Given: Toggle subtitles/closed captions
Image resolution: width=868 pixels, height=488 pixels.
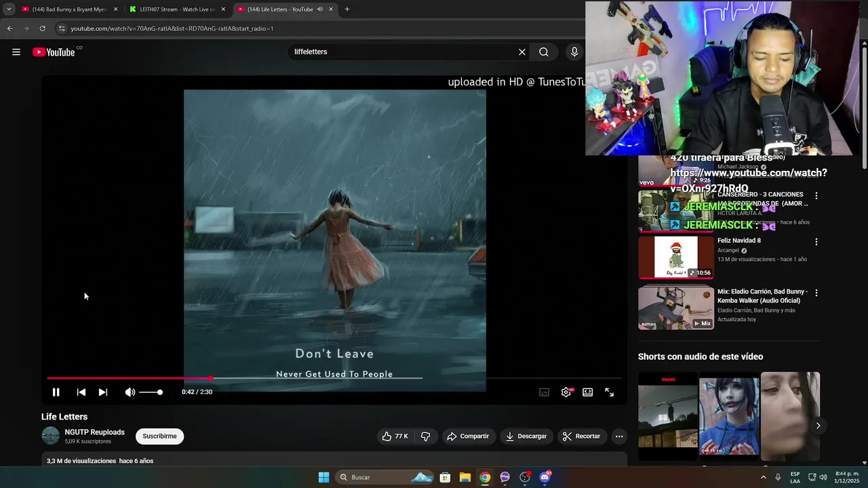Looking at the screenshot, I should [544, 392].
